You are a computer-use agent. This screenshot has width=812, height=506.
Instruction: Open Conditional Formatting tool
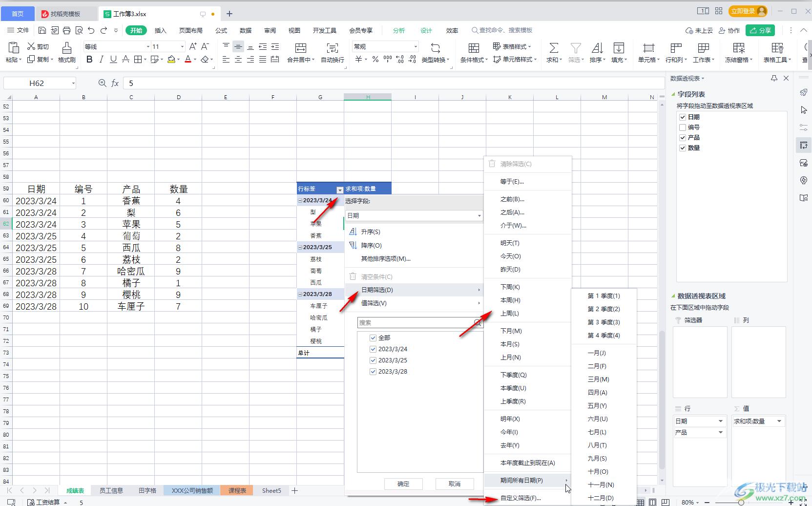tap(474, 47)
